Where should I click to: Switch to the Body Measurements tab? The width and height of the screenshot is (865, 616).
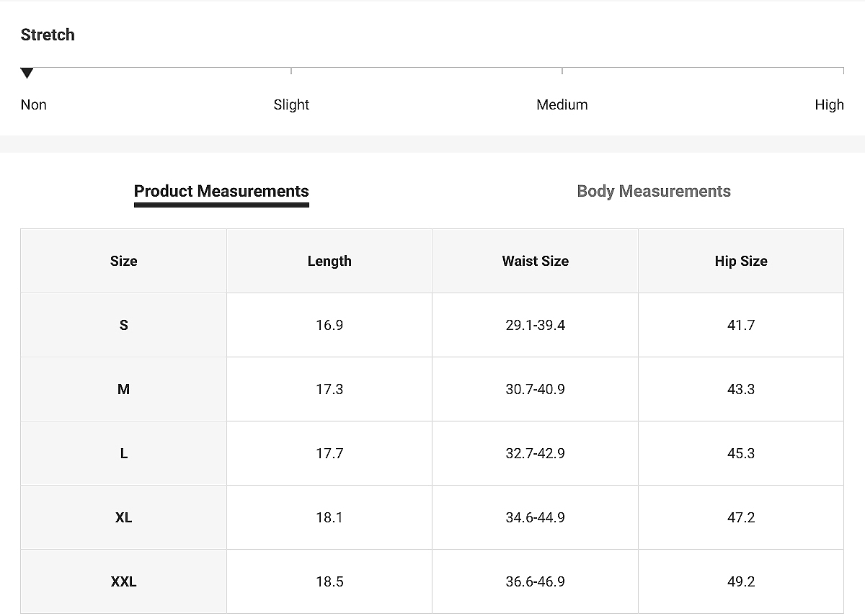point(654,191)
